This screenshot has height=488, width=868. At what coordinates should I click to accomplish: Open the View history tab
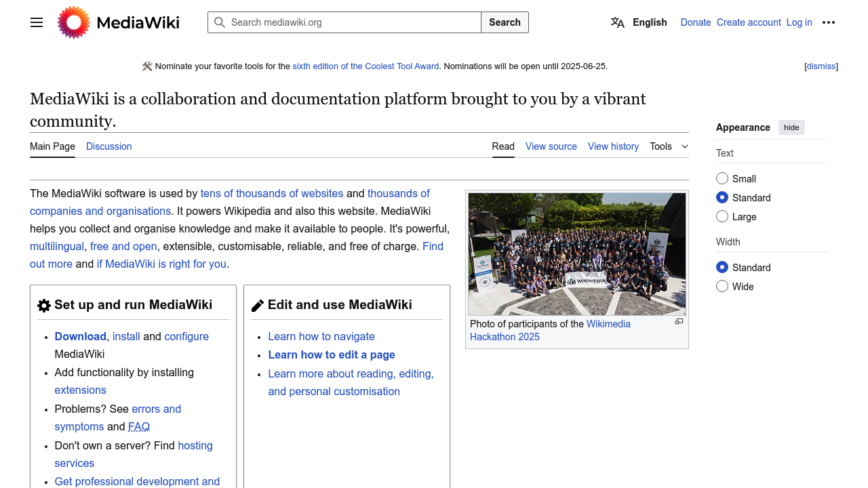613,146
